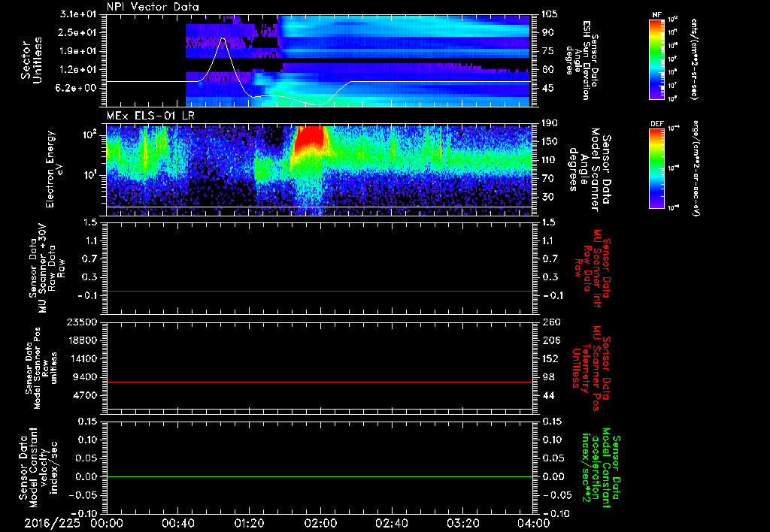770x532 pixels.
Task: Click the MEx ELS-01 LR panel title
Action: point(150,116)
